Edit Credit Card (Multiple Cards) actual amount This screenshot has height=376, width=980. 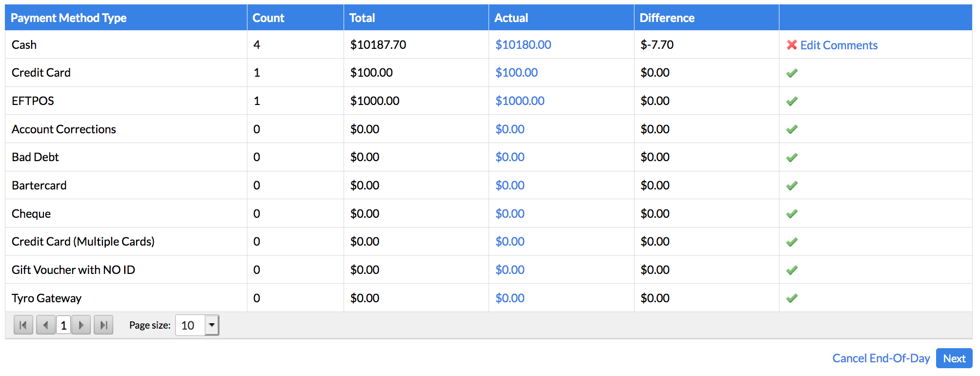[x=510, y=242]
